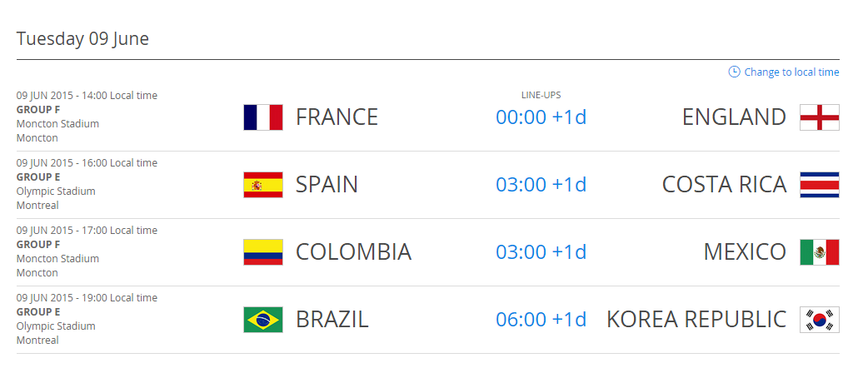Click the Tuesday 09 June date heading
This screenshot has width=868, height=378.
(x=82, y=39)
